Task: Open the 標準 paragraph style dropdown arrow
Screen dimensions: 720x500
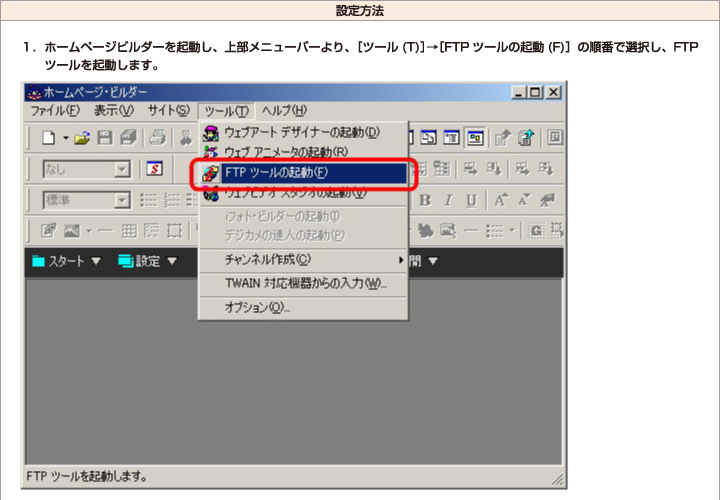Action: pos(122,201)
